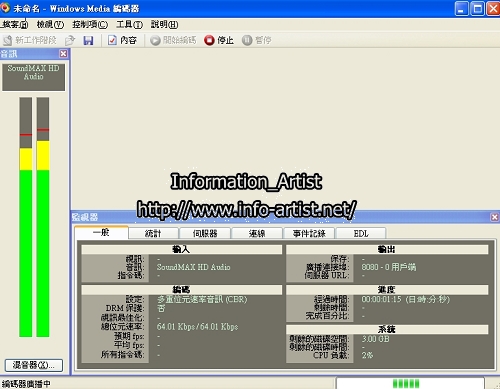
Task: Open the 檔案 file menu
Action: [x=14, y=24]
